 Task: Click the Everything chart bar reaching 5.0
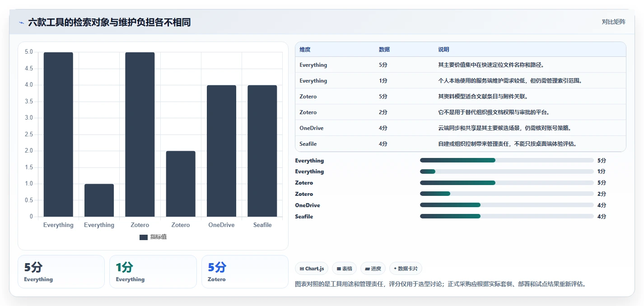58,134
